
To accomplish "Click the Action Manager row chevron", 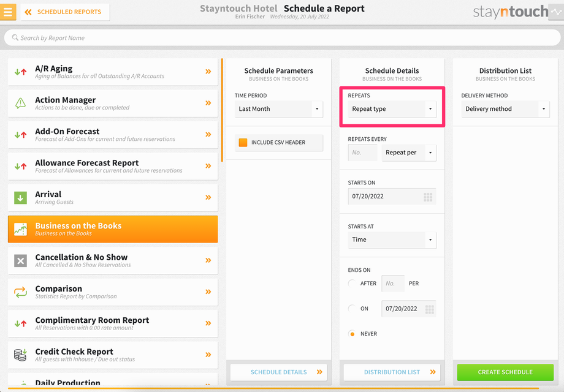I will (208, 103).
